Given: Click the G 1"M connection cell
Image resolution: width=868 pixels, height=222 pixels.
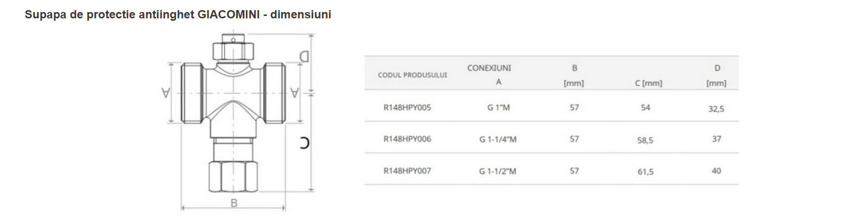Looking at the screenshot, I should point(498,108).
